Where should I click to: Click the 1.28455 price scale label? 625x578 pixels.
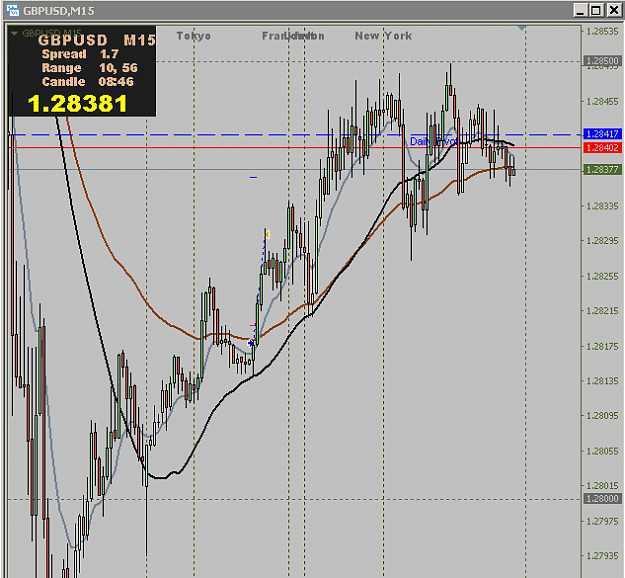coord(603,102)
